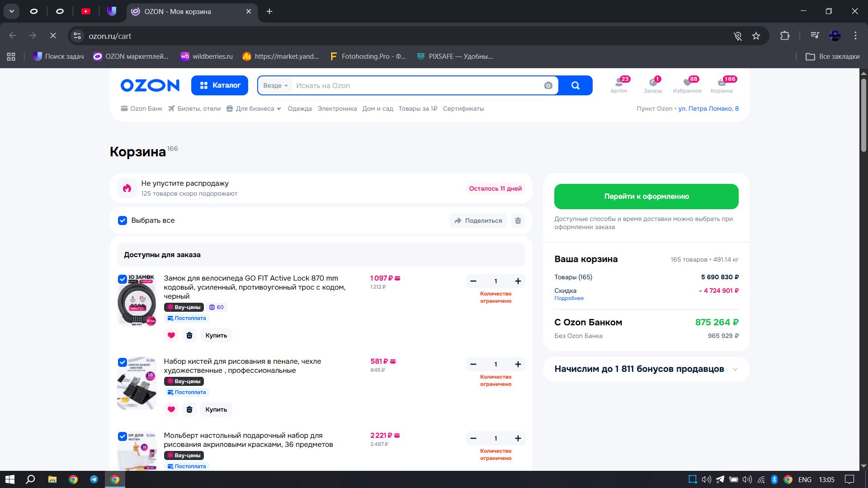The width and height of the screenshot is (868, 488).
Task: Uncheck the brush set item checkbox
Action: click(x=123, y=362)
